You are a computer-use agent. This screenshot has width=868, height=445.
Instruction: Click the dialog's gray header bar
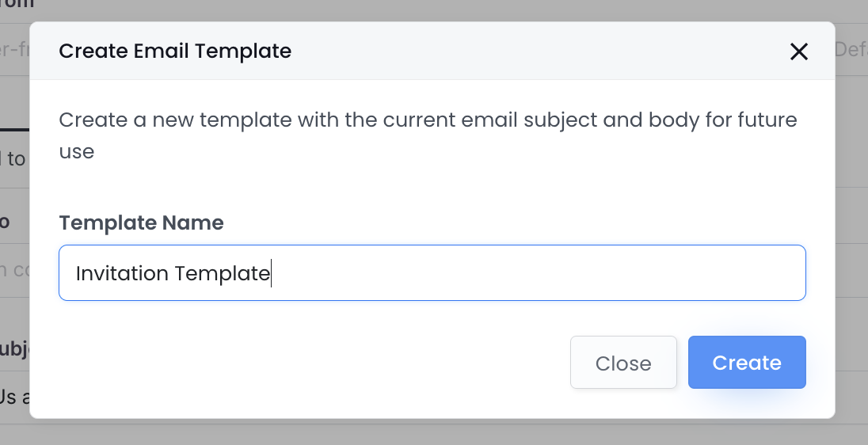[x=515, y=51]
